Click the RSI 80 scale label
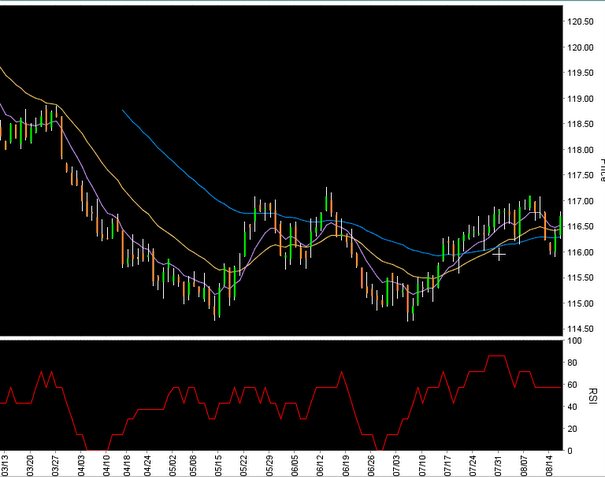The width and height of the screenshot is (605, 477). (572, 363)
